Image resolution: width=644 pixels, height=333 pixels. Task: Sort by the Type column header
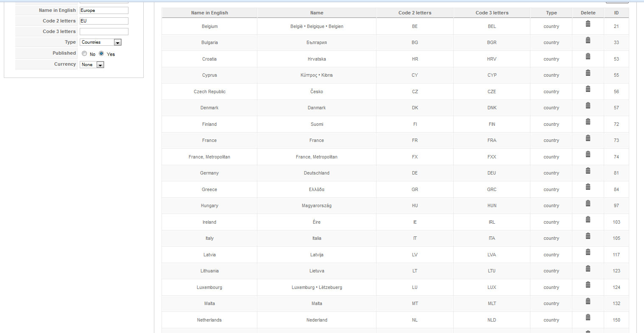pyautogui.click(x=551, y=13)
